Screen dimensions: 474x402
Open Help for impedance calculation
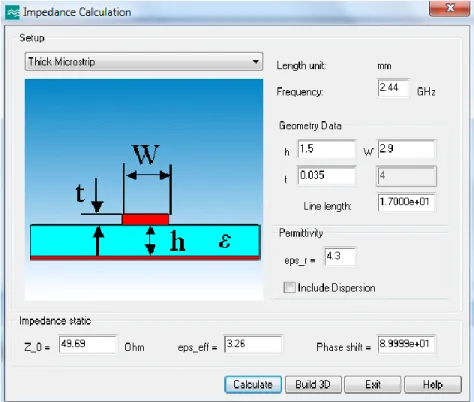click(433, 385)
